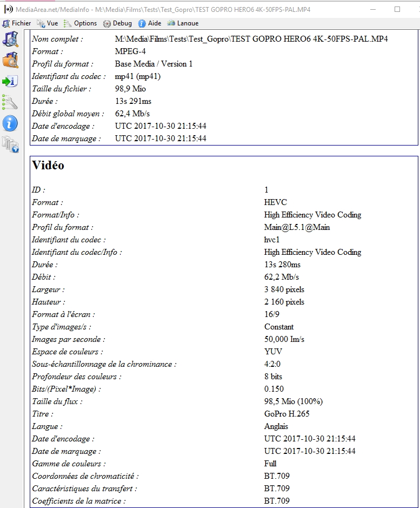Minimize the MediaInfo window
The height and width of the screenshot is (508, 420).
tap(373, 9)
